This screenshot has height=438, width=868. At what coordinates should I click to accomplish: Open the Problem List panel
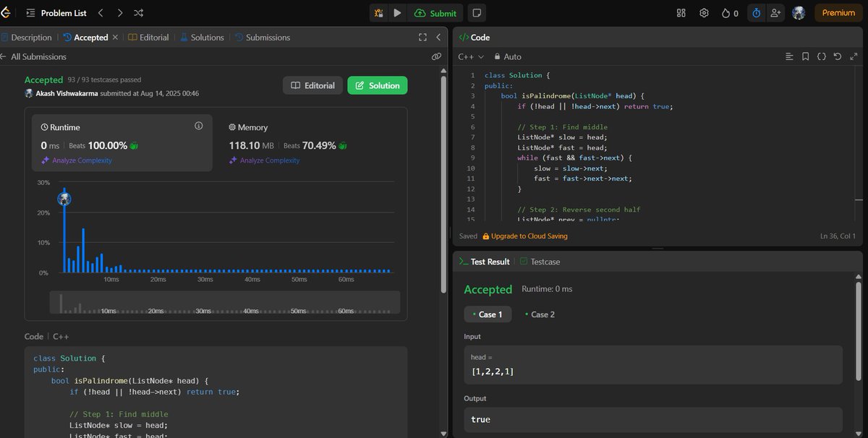pyautogui.click(x=55, y=13)
